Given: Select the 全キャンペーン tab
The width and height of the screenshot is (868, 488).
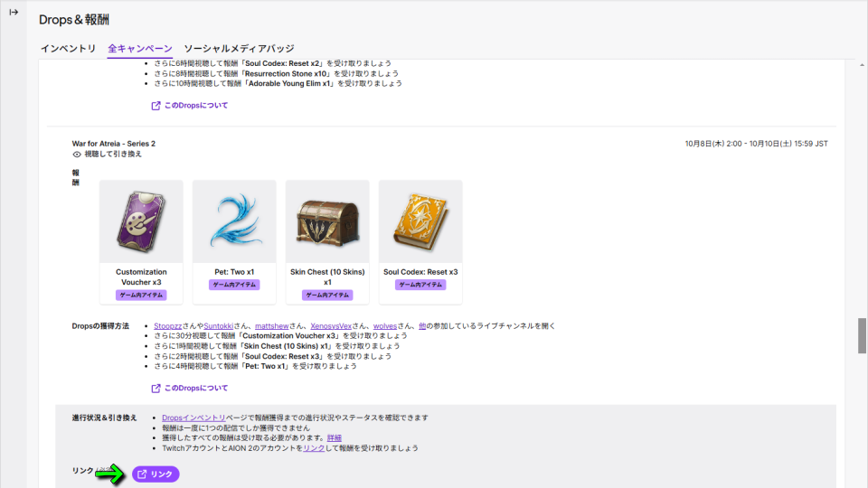Looking at the screenshot, I should pyautogui.click(x=140, y=49).
